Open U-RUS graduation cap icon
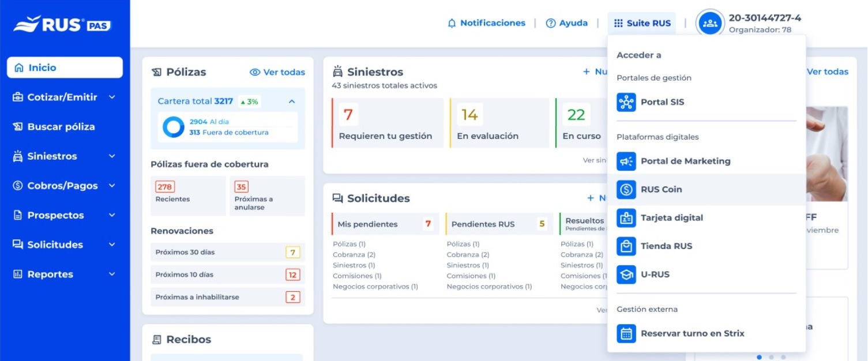The height and width of the screenshot is (361, 868). click(626, 274)
